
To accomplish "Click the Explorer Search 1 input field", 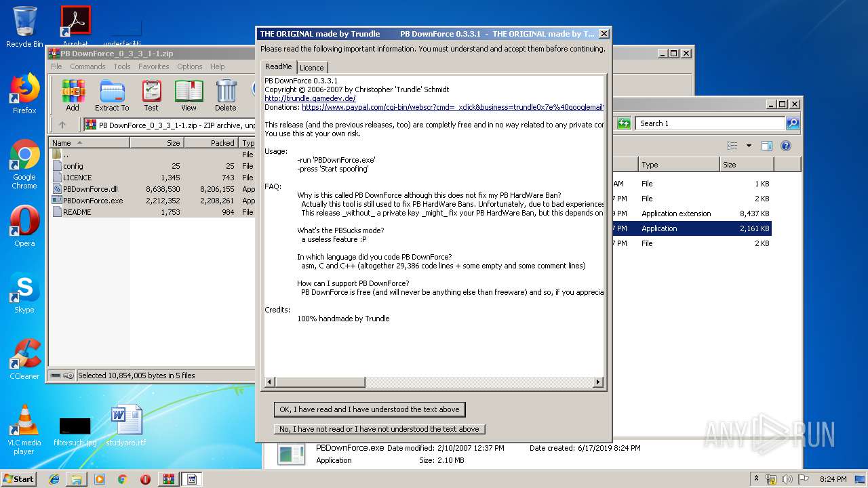I will click(710, 123).
